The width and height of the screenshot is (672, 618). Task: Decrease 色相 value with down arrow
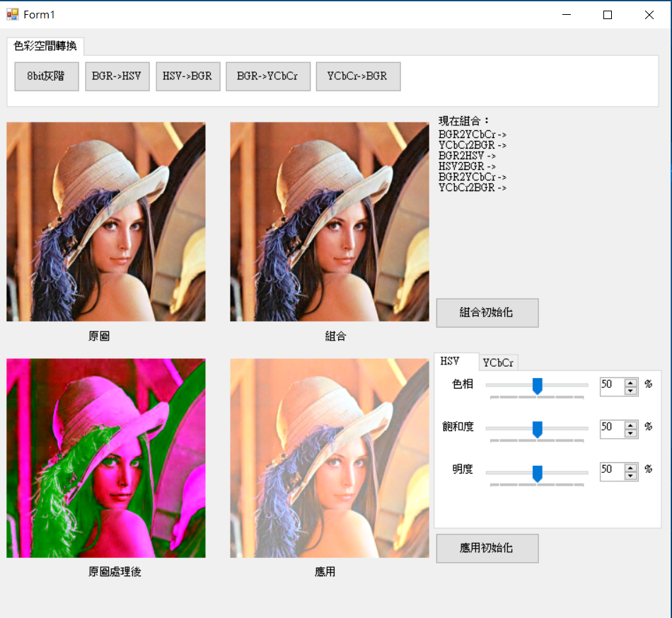click(x=630, y=390)
